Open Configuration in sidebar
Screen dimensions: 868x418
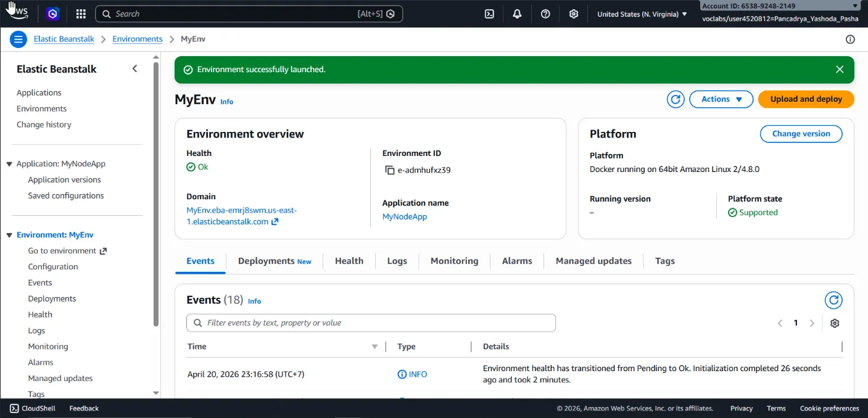pos(53,267)
